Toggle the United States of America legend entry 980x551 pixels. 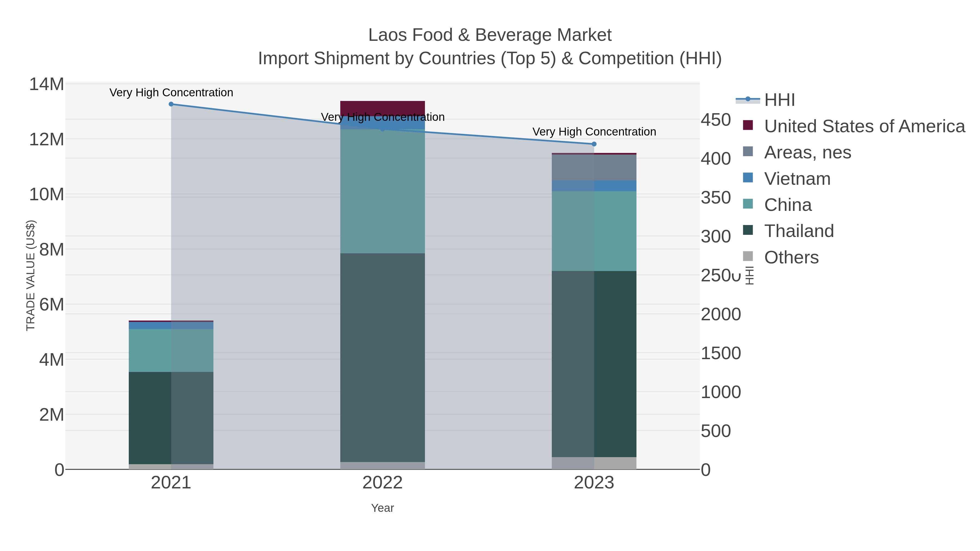tap(854, 126)
